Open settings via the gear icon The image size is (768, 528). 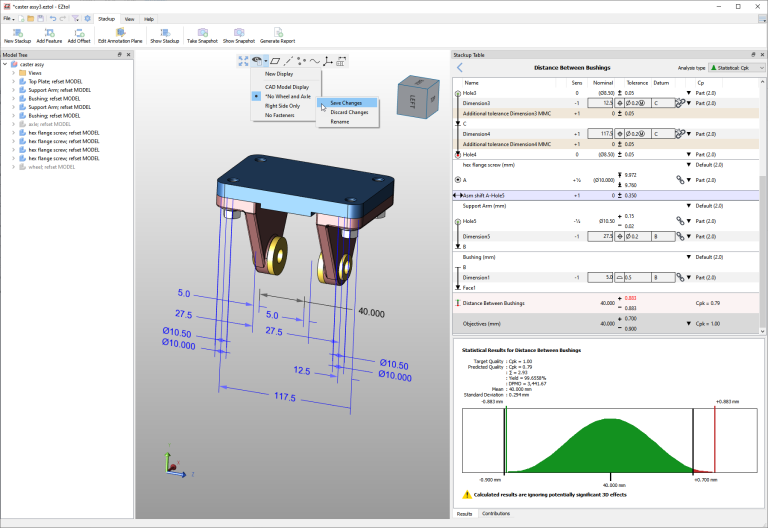tap(87, 19)
